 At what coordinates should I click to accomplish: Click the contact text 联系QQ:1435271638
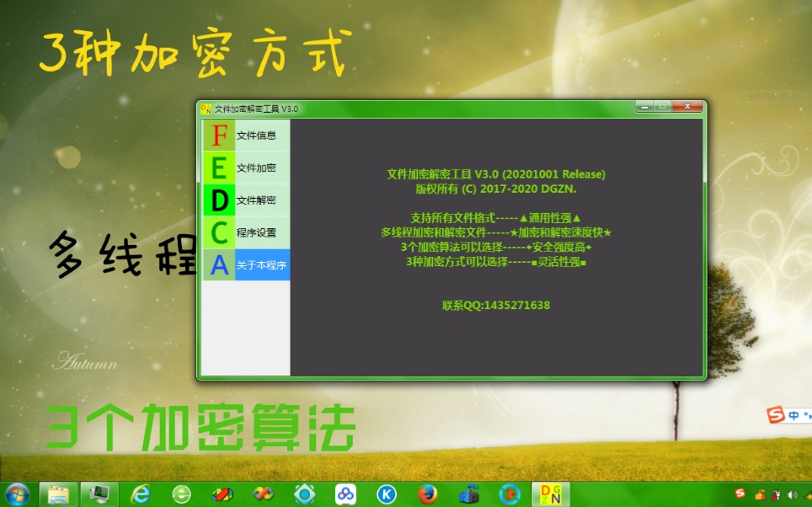tap(496, 306)
